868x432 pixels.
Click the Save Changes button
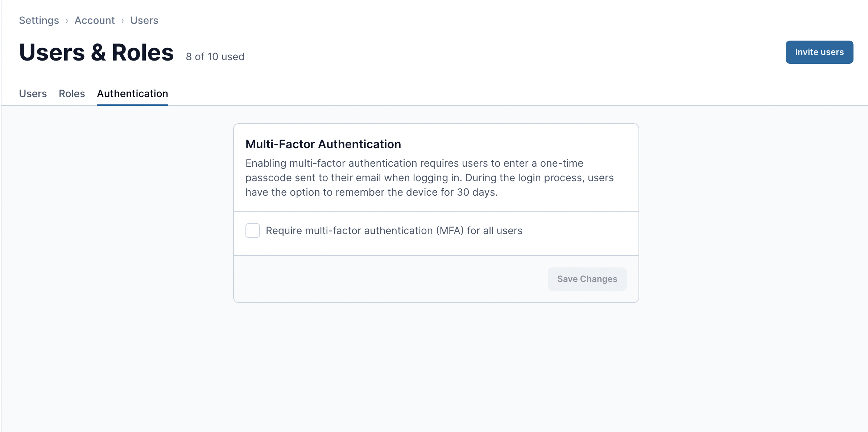point(587,279)
